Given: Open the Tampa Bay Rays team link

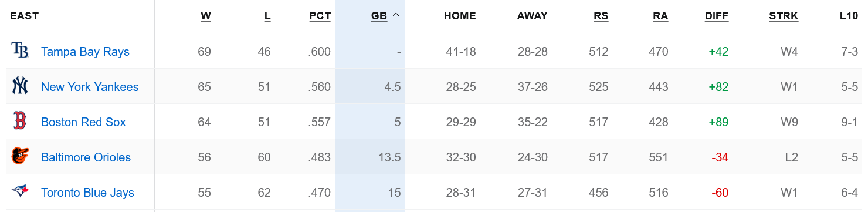Looking at the screenshot, I should pyautogui.click(x=85, y=52).
